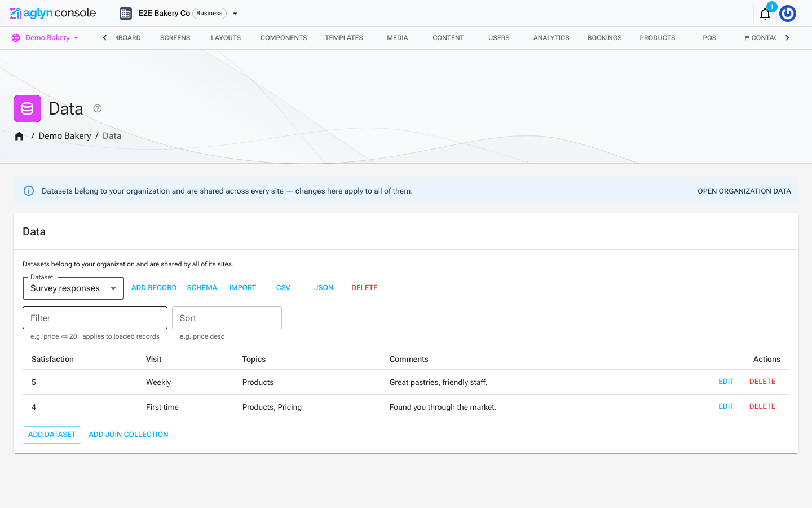The width and height of the screenshot is (812, 508).
Task: Go to home via the breadcrumb house icon
Action: [19, 136]
